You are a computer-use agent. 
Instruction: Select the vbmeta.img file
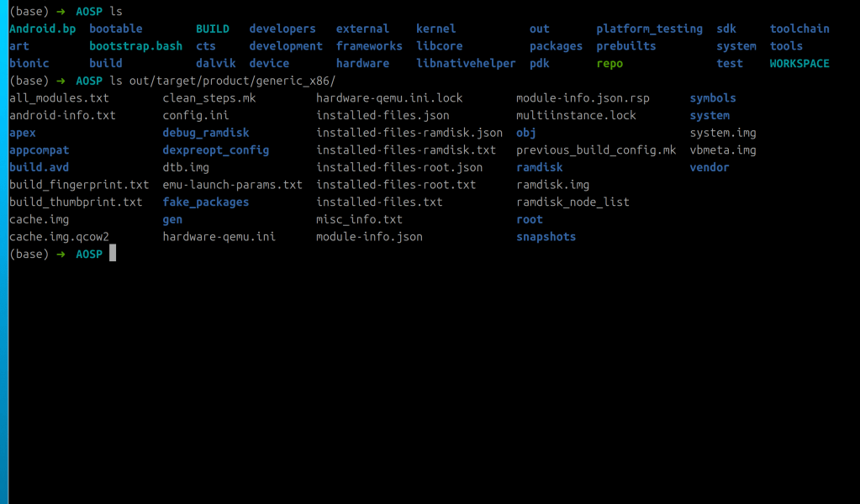click(722, 150)
